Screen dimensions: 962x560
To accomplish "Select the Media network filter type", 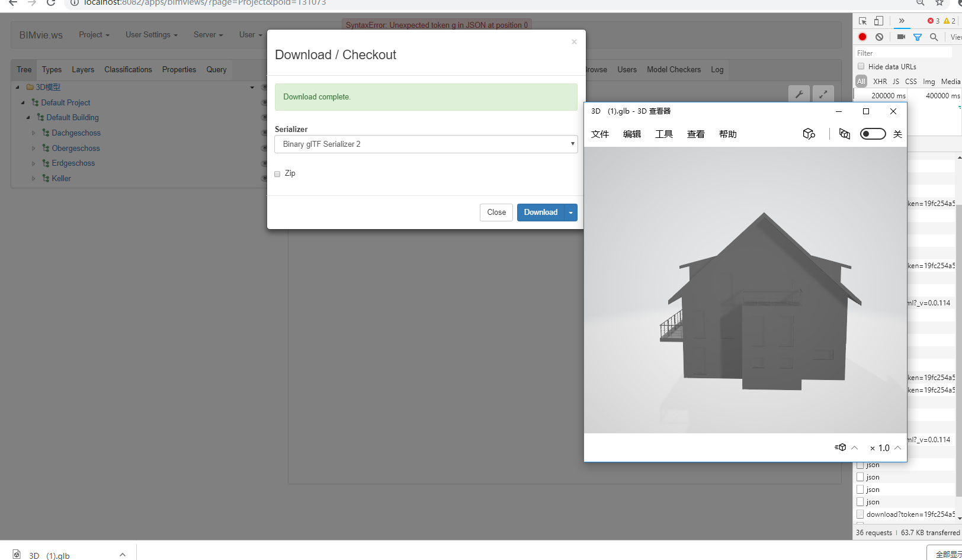I will (951, 82).
